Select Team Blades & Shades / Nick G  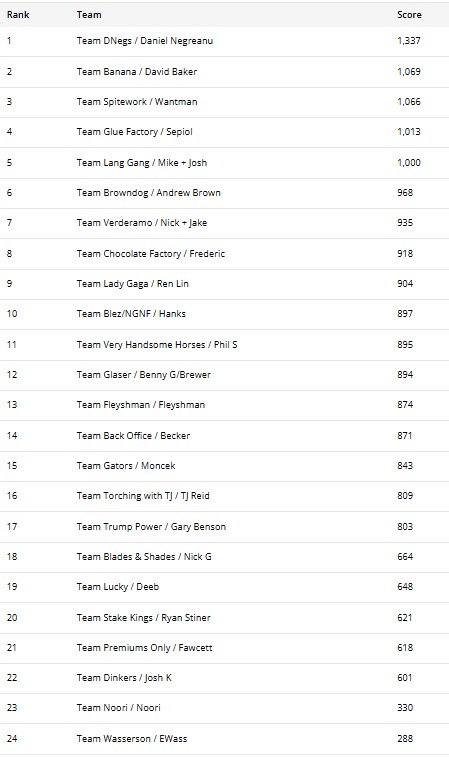pos(144,557)
